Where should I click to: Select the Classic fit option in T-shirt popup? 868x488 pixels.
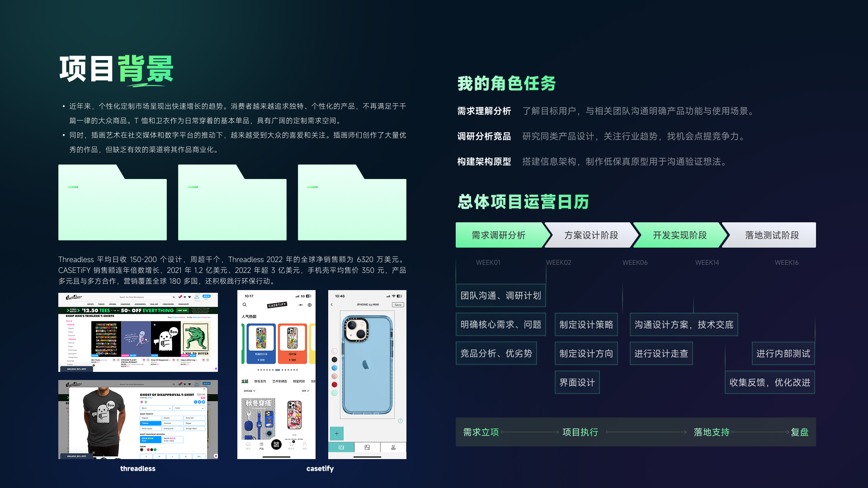(x=173, y=418)
